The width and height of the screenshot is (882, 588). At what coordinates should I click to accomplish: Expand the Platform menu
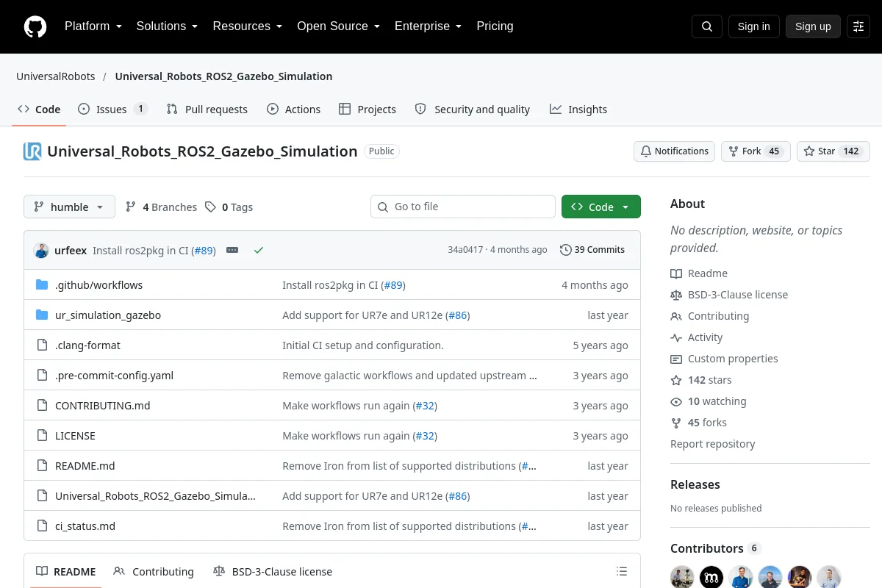[93, 26]
